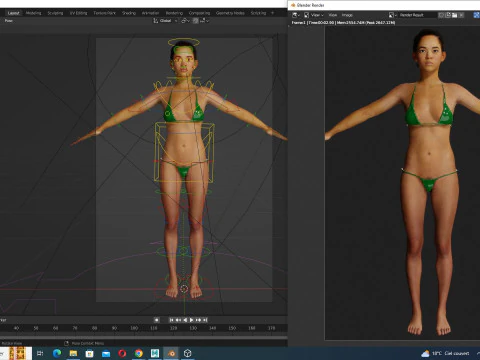The width and height of the screenshot is (480, 360).
Task: Click the blue icon at render header right
Action: pyautogui.click(x=477, y=15)
